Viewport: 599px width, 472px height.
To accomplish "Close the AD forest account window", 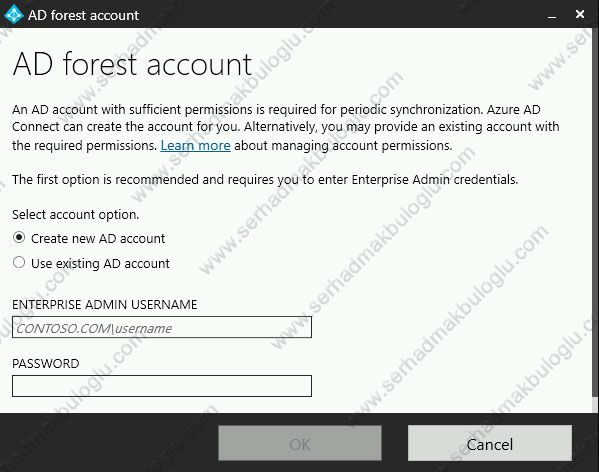I will (x=580, y=15).
